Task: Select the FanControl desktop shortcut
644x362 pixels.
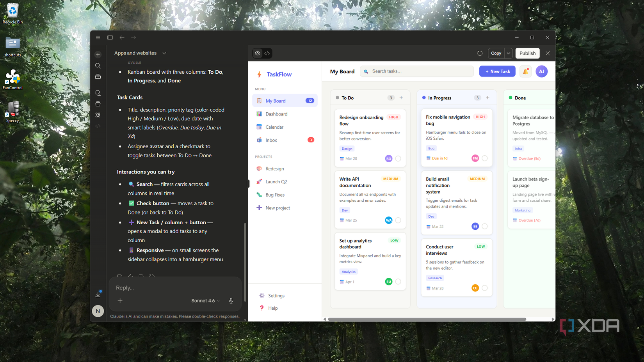Action: click(x=12, y=80)
